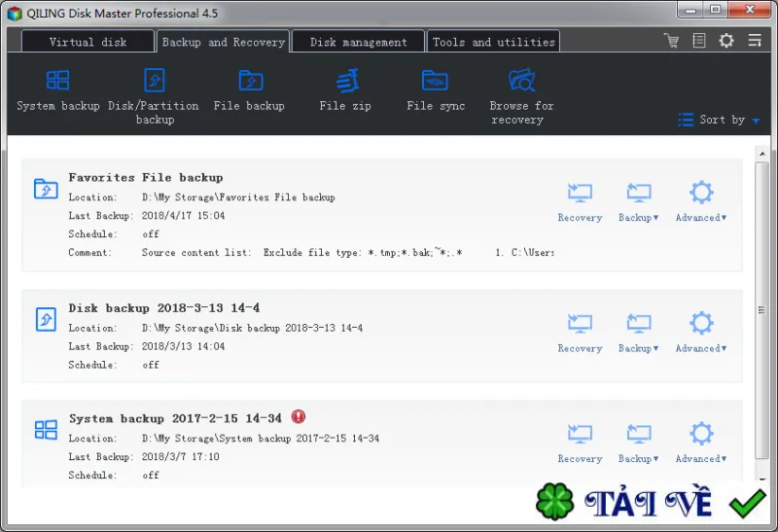
Task: Switch to the Backup and Recovery tab
Action: tap(224, 42)
